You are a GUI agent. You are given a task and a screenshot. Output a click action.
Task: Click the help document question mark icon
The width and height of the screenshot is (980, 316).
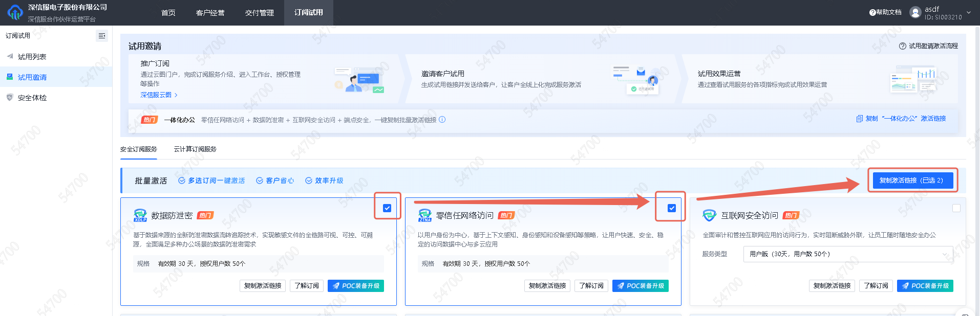pos(872,12)
